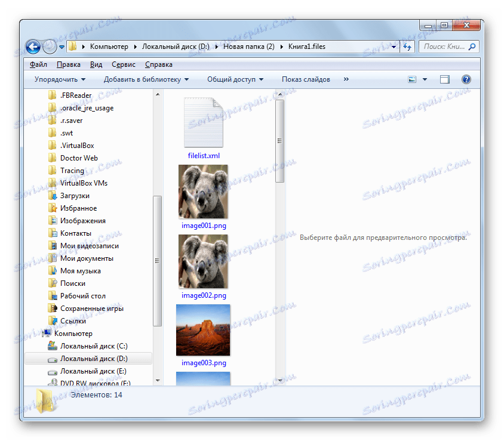This screenshot has height=441, width=504.
Task: Select the image002.png koala thumbnail
Action: pos(203,261)
